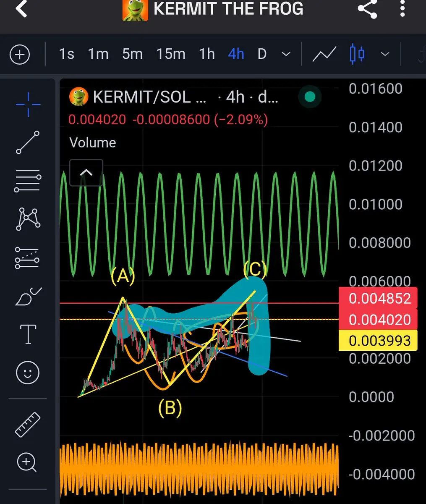Tap the (A) wave label
This screenshot has height=504, width=426.
pos(123,276)
